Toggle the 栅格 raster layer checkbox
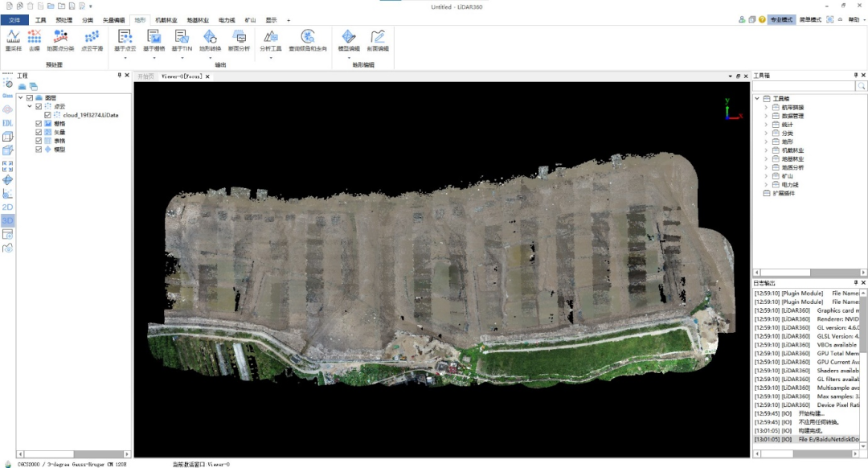868x468 pixels. click(x=39, y=124)
